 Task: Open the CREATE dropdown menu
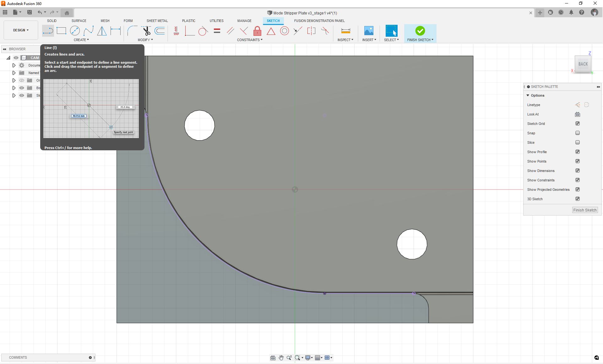coord(81,40)
